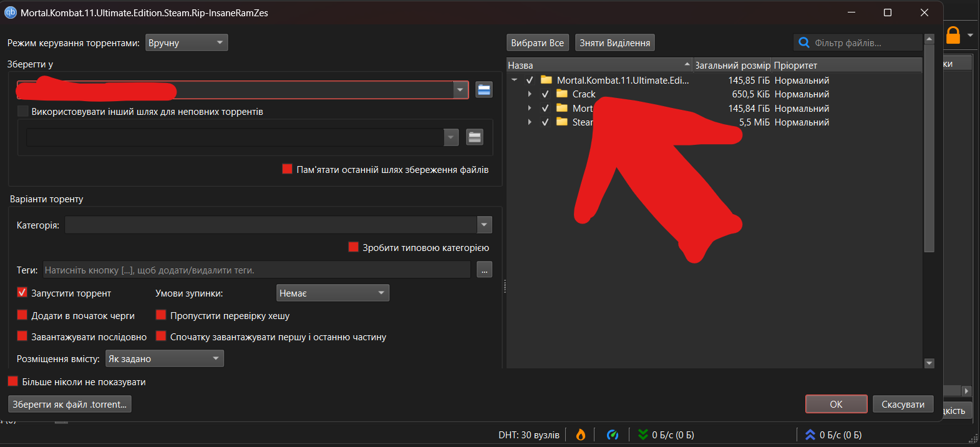Click 'Скасувати' to cancel
Screen dimensions: 980x447
903,404
